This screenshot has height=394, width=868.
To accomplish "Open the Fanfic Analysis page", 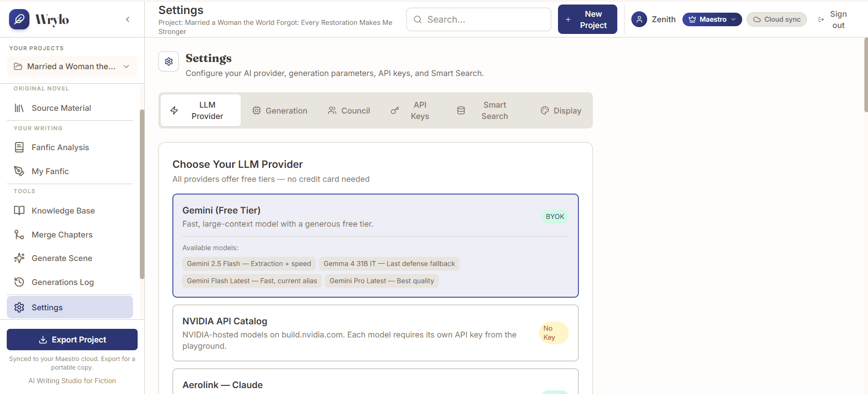I will 70,147.
